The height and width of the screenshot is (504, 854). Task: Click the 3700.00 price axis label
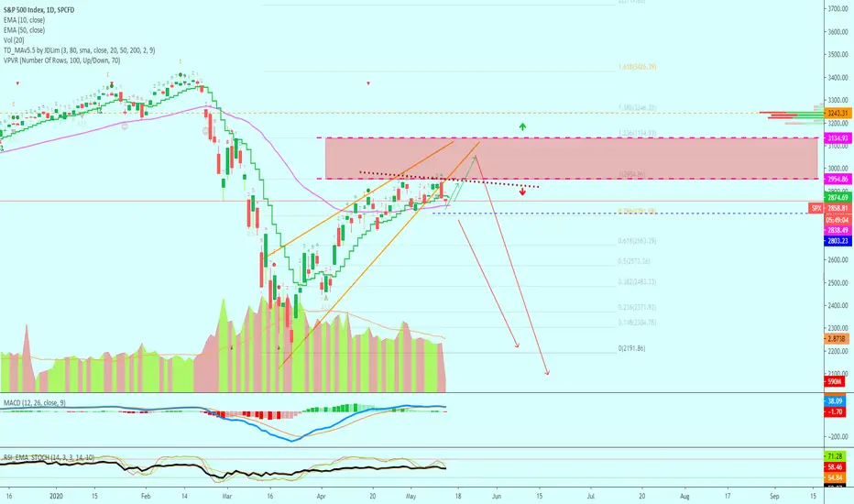[x=838, y=9]
